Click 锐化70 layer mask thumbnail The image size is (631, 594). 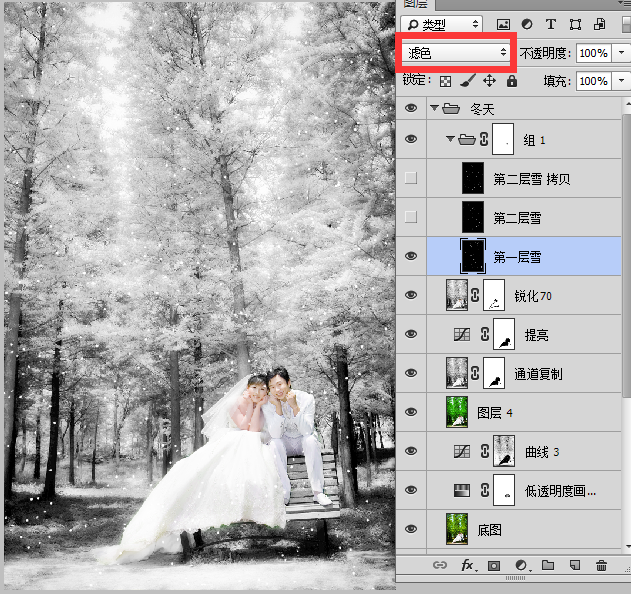tap(493, 295)
